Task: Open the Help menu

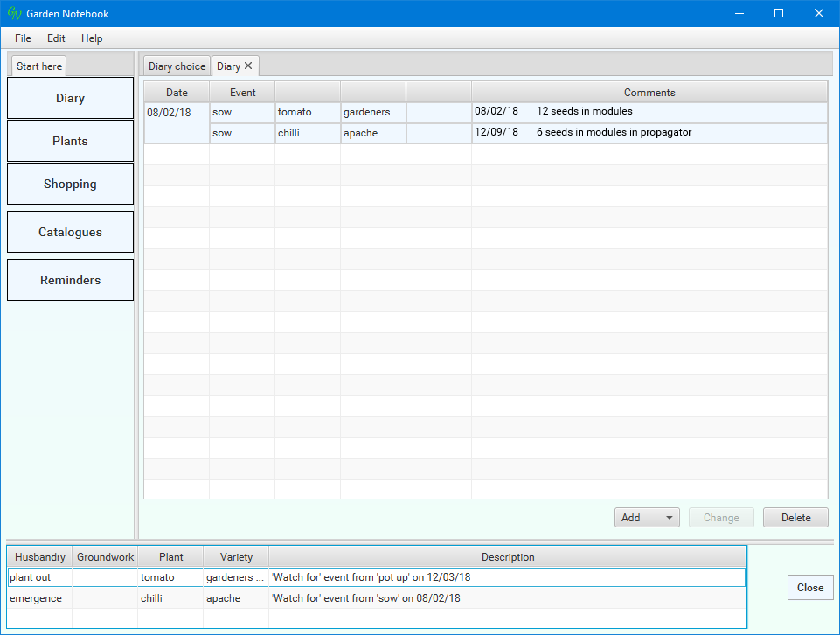Action: [x=92, y=38]
